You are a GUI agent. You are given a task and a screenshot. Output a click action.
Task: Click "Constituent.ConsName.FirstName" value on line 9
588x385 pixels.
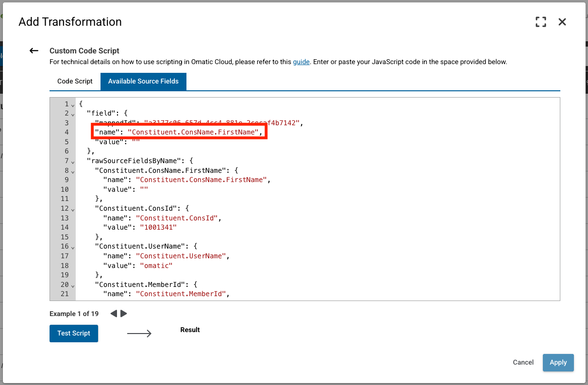201,180
